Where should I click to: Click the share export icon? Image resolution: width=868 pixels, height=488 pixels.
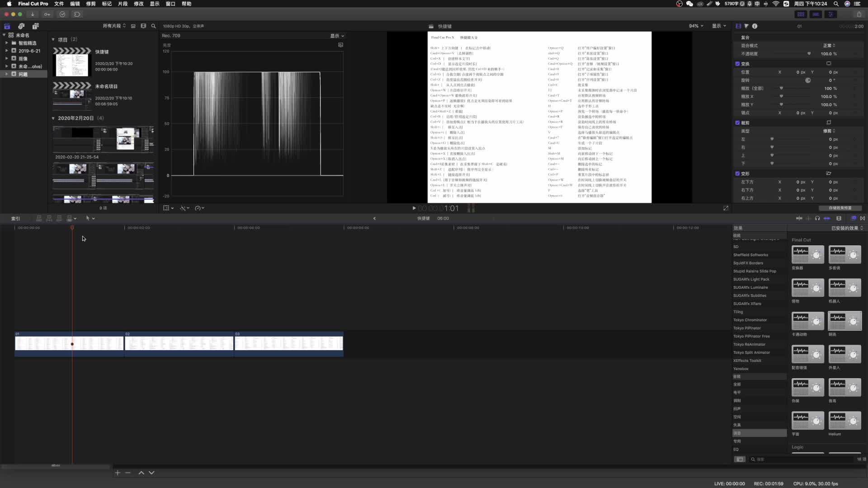859,14
